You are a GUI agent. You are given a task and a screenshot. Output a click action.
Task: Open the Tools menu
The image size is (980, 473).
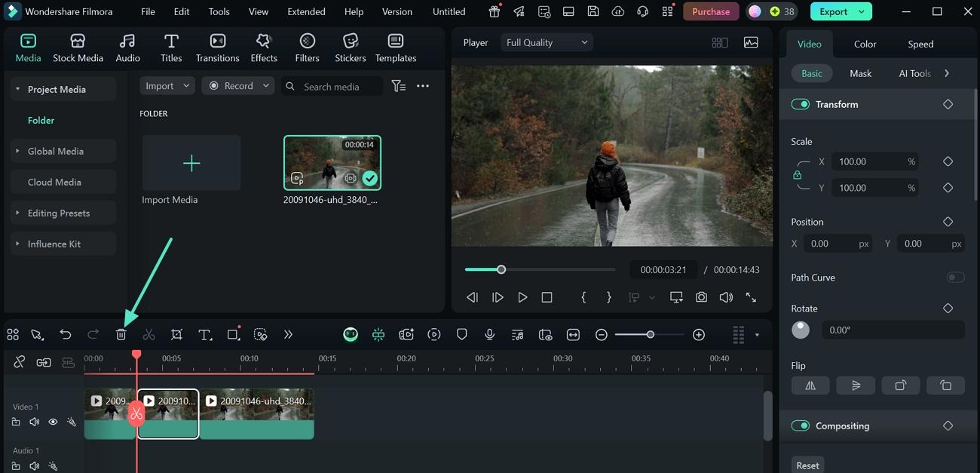[x=219, y=11]
